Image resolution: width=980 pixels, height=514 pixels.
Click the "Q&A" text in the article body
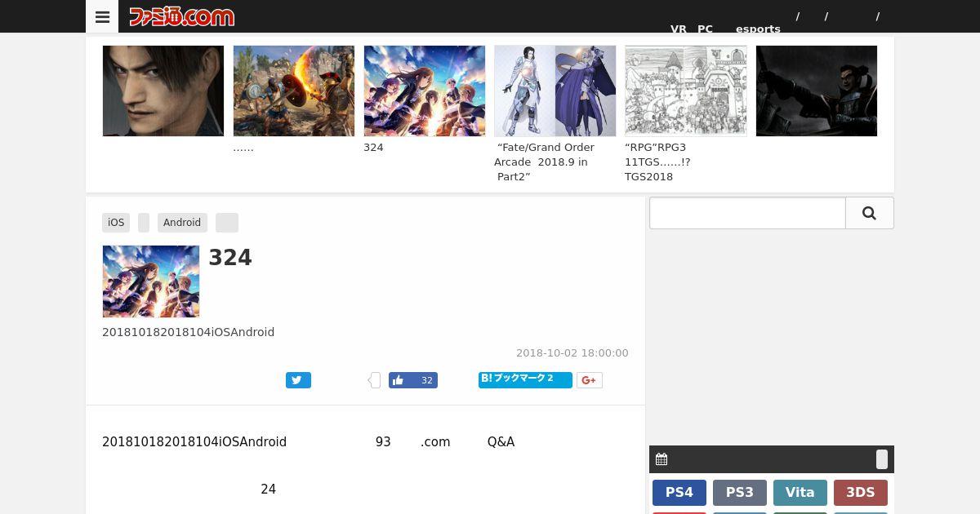tap(501, 442)
